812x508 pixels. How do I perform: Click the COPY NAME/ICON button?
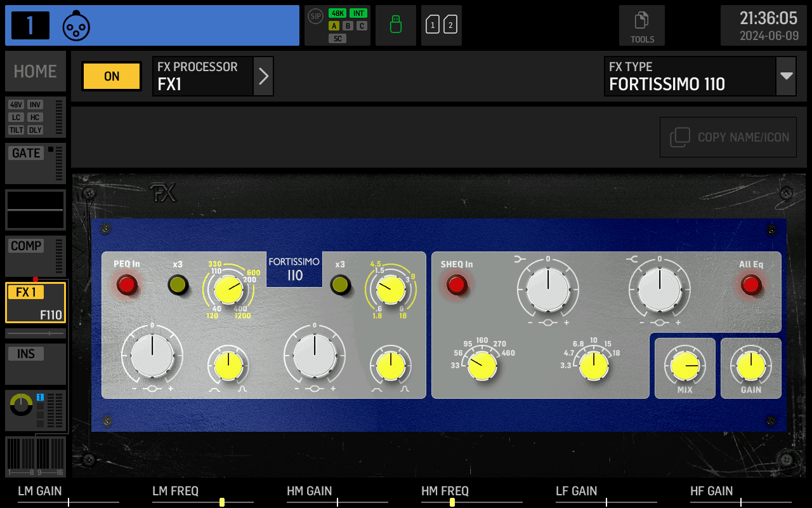pyautogui.click(x=728, y=137)
